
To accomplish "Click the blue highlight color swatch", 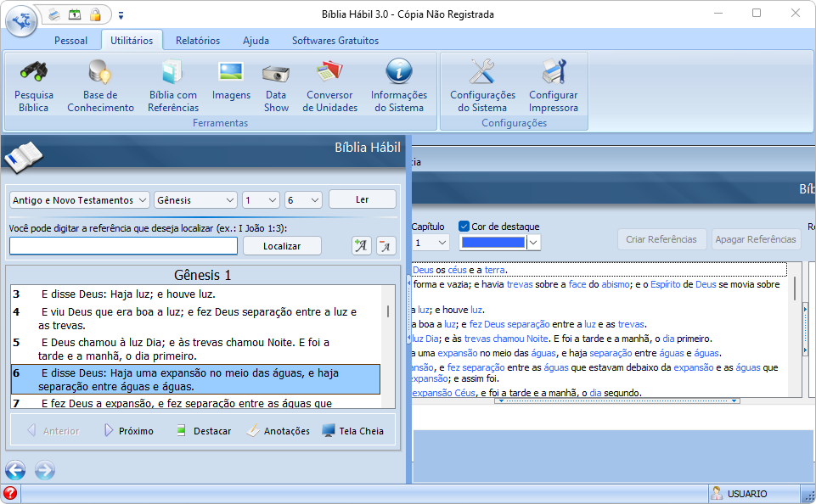I will coord(493,243).
